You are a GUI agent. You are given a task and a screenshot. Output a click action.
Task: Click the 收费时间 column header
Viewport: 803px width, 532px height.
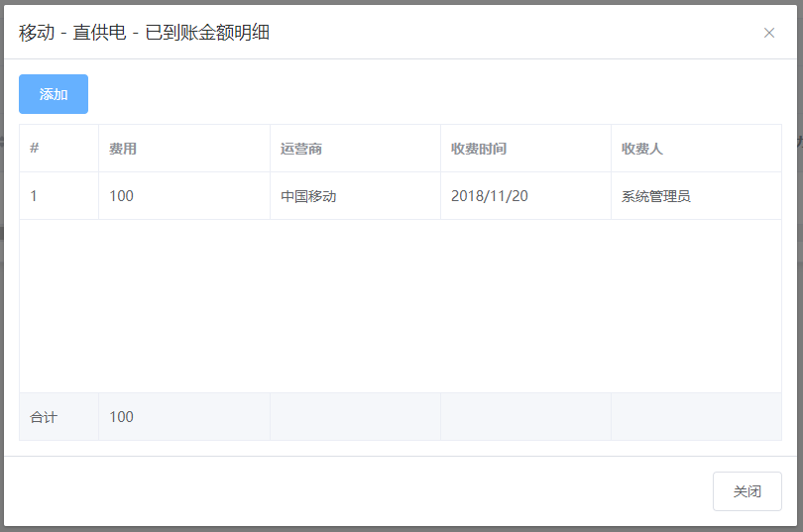click(479, 149)
